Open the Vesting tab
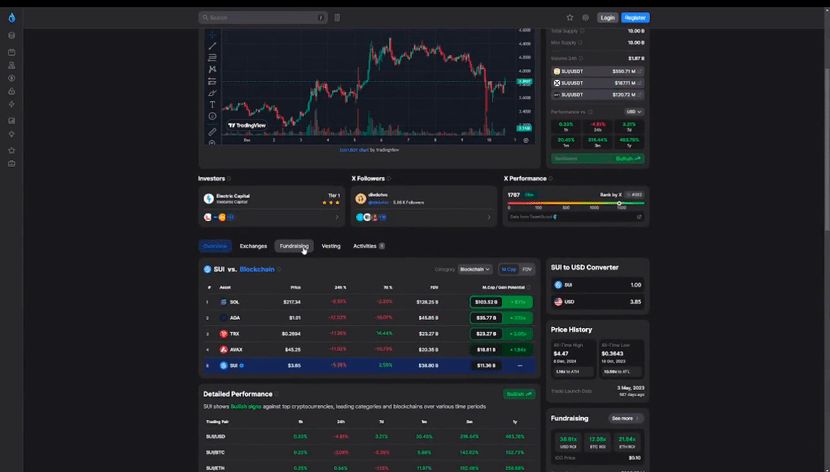Viewport: 830px width, 472px height. (331, 246)
